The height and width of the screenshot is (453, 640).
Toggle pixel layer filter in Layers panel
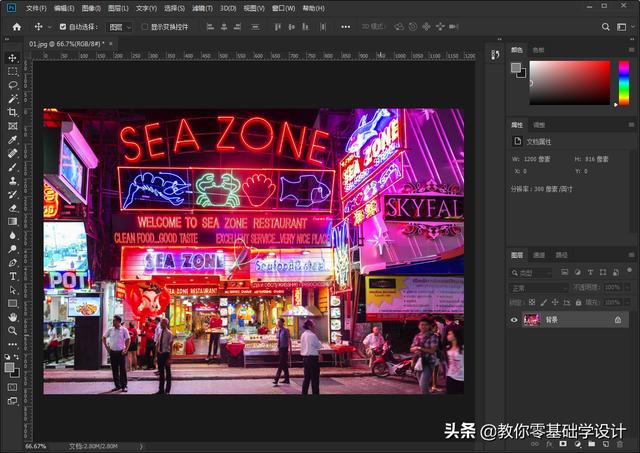[x=564, y=272]
